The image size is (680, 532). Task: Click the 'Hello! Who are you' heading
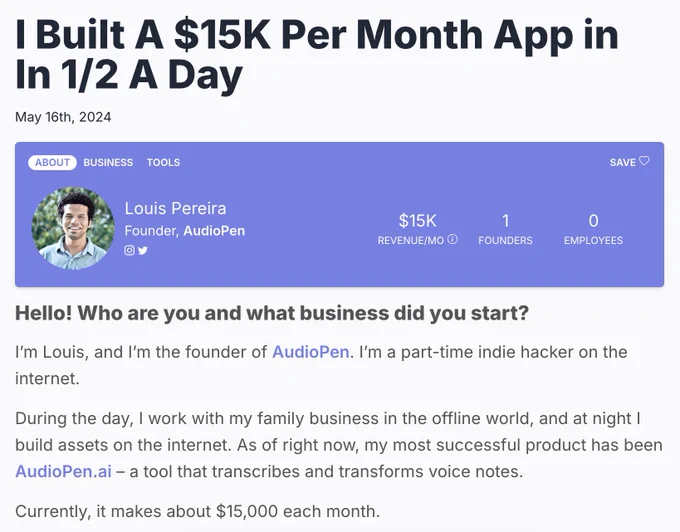[x=271, y=313]
